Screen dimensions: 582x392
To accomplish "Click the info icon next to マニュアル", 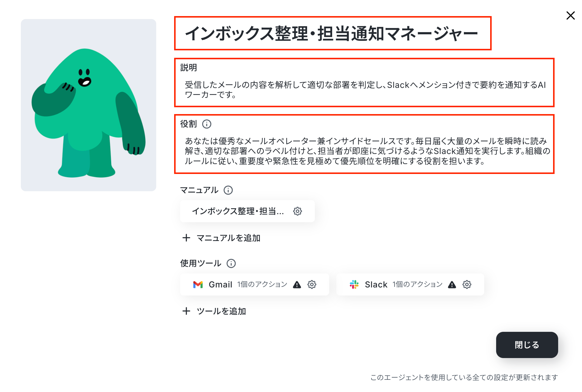I will (x=228, y=190).
